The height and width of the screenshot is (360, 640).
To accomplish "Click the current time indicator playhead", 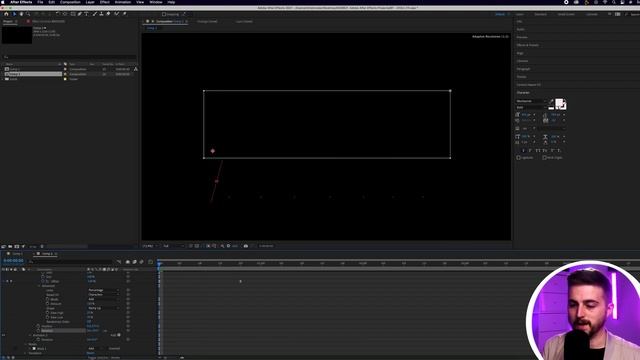I will (x=160, y=264).
